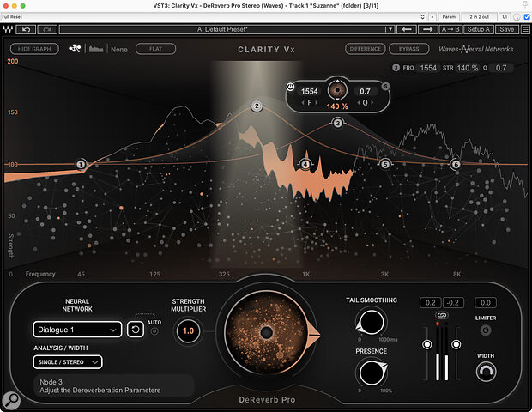Click the WIDTH knob
The image size is (532, 412).
tap(486, 372)
